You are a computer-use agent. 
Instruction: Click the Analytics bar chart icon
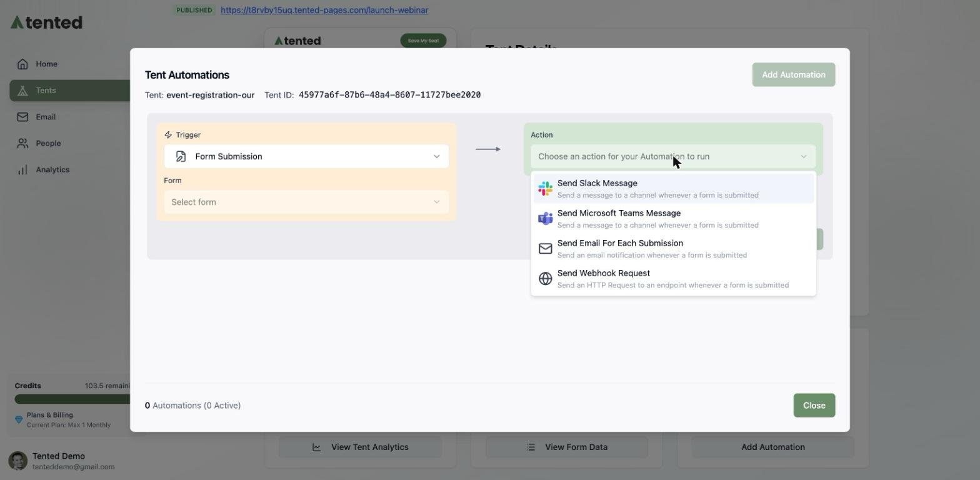click(22, 169)
